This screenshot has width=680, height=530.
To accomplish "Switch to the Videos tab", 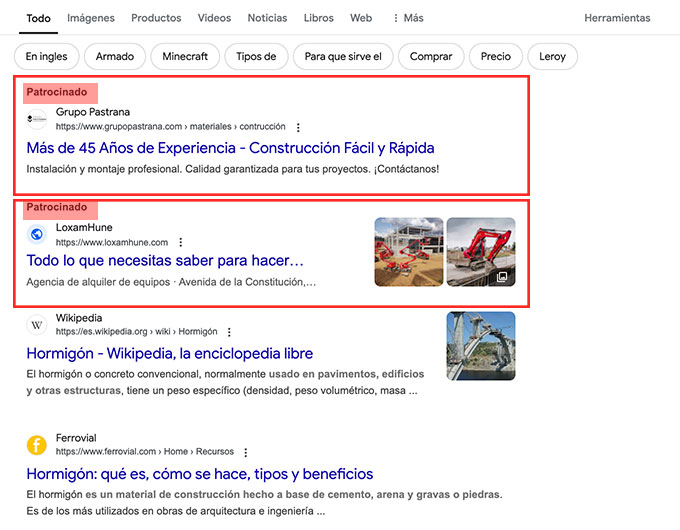I will (x=214, y=18).
